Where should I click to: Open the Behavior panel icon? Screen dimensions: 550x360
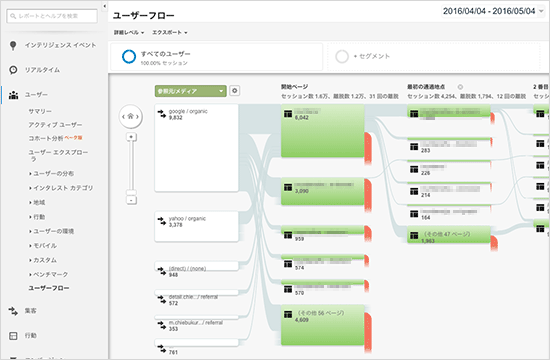[x=13, y=336]
